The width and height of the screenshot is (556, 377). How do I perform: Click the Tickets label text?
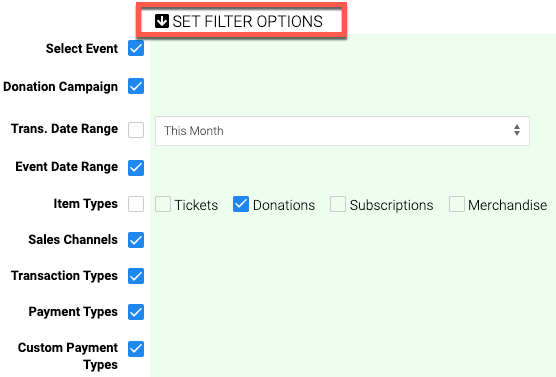(196, 205)
